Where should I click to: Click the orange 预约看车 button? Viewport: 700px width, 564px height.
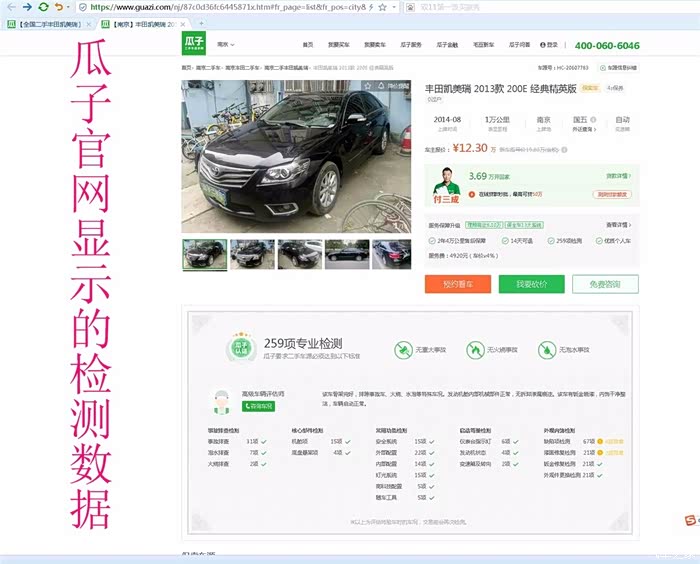(x=458, y=284)
